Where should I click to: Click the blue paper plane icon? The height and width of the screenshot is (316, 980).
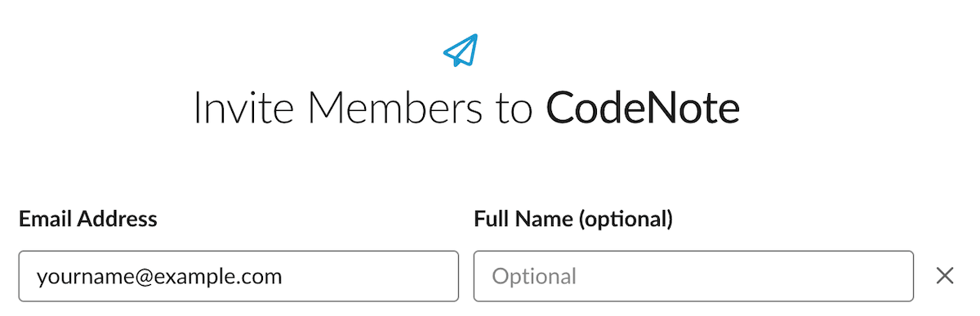(461, 50)
